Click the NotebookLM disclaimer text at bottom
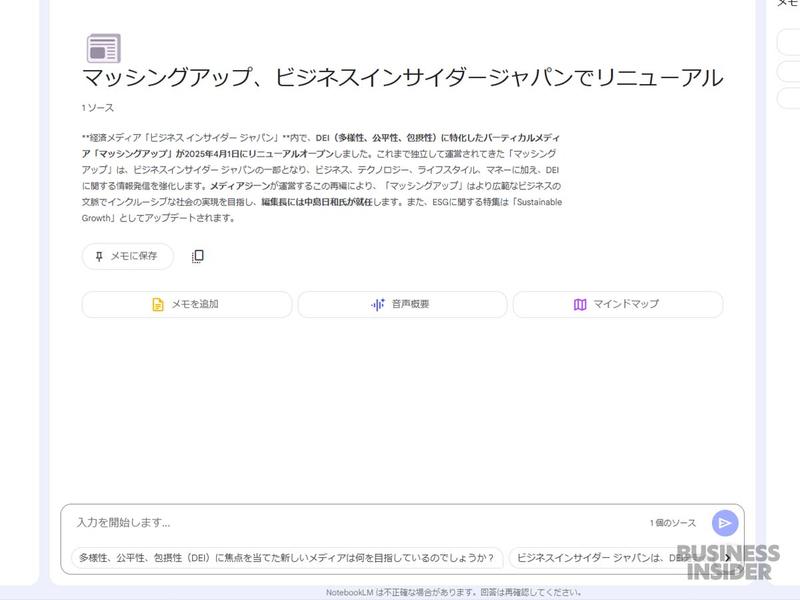This screenshot has height=600, width=800. tap(454, 592)
